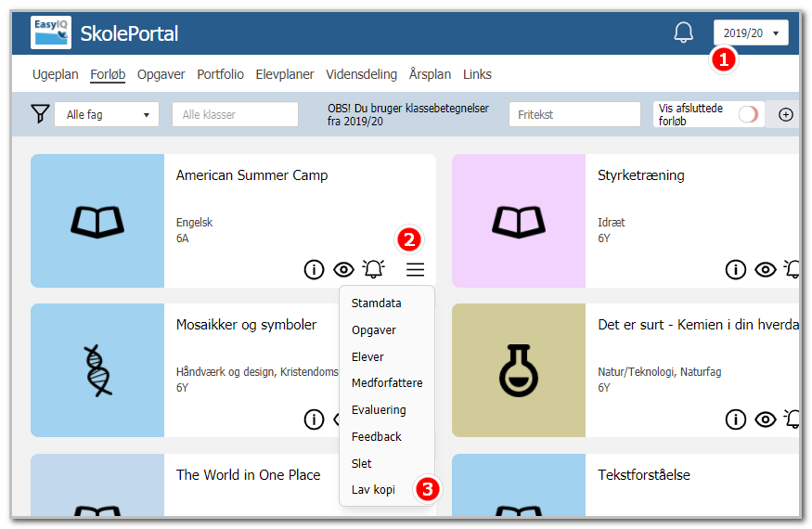Select the Forløb tab
The image size is (812, 529).
coord(108,74)
